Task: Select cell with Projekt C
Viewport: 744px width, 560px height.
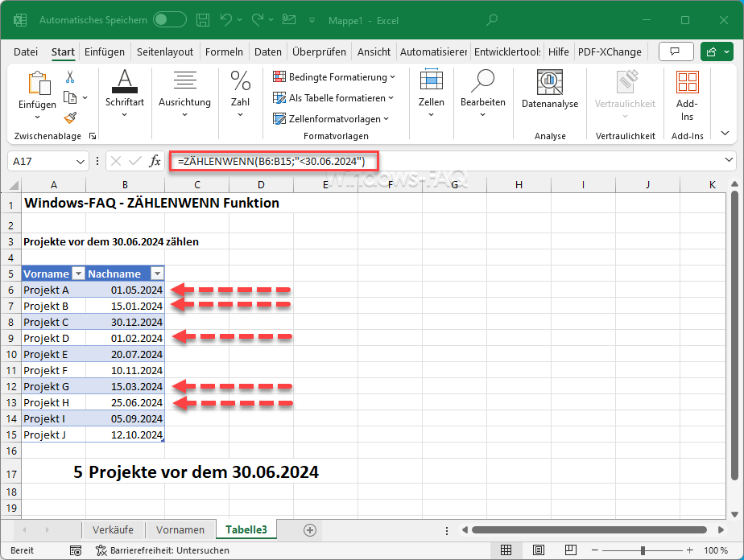Action: click(x=54, y=322)
